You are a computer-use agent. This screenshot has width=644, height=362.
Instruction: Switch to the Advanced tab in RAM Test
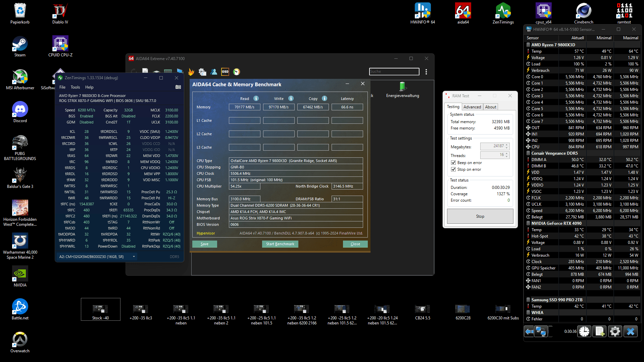[472, 107]
